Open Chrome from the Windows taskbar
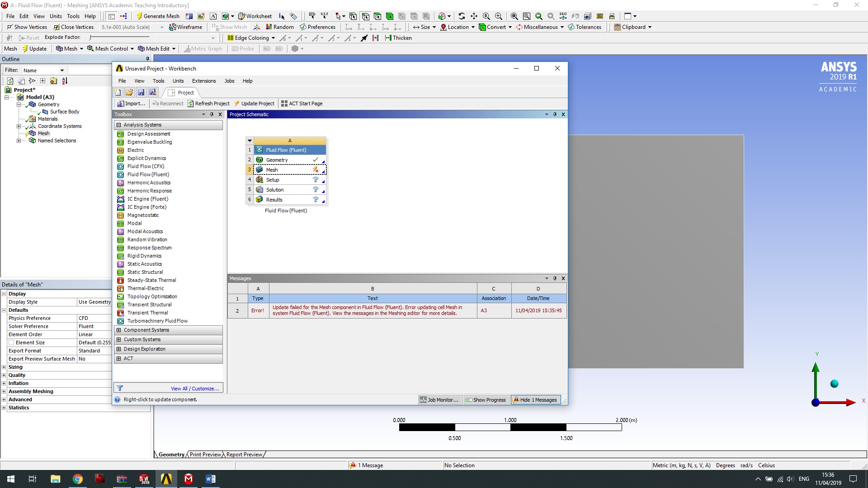The height and width of the screenshot is (488, 868). pos(78,479)
